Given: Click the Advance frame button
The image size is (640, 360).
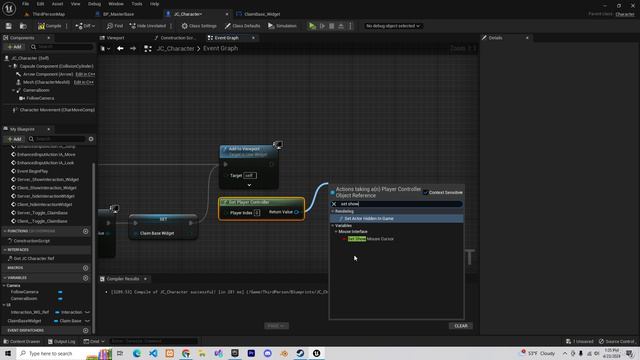Looking at the screenshot, I should click(322, 26).
